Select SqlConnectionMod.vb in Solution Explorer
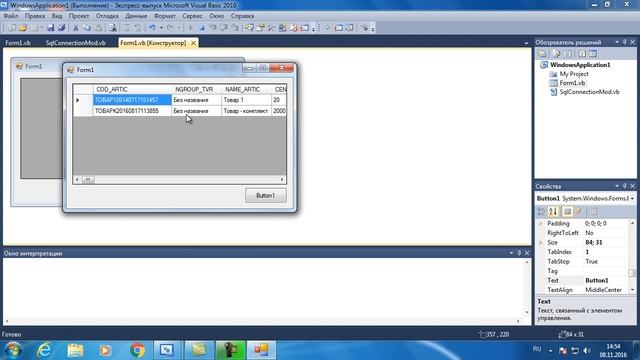This screenshot has width=640, height=360. [589, 92]
